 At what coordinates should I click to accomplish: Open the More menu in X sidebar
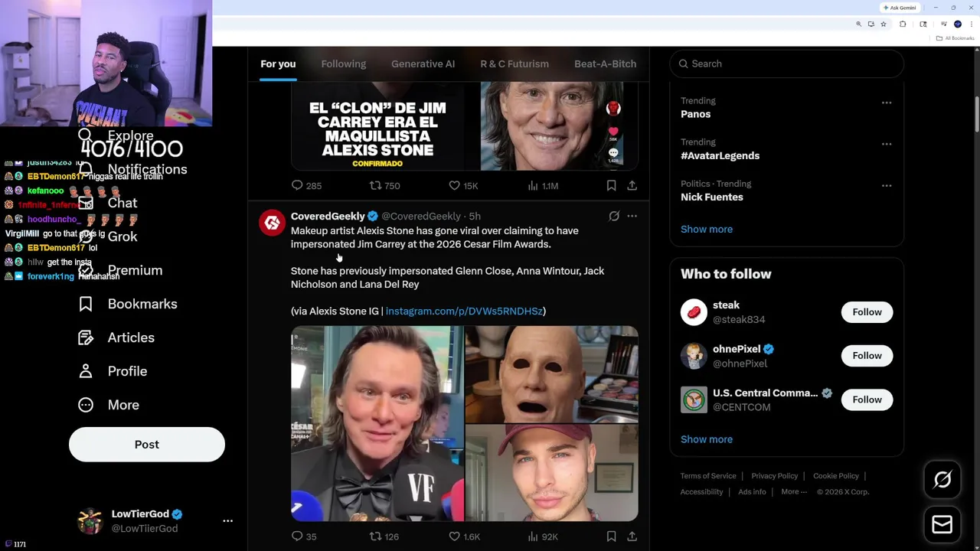click(109, 405)
